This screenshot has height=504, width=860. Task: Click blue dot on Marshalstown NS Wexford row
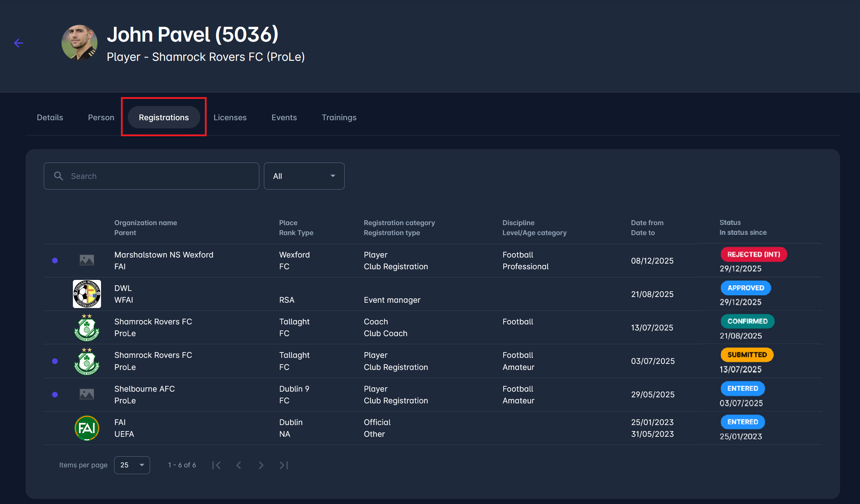pos(55,260)
